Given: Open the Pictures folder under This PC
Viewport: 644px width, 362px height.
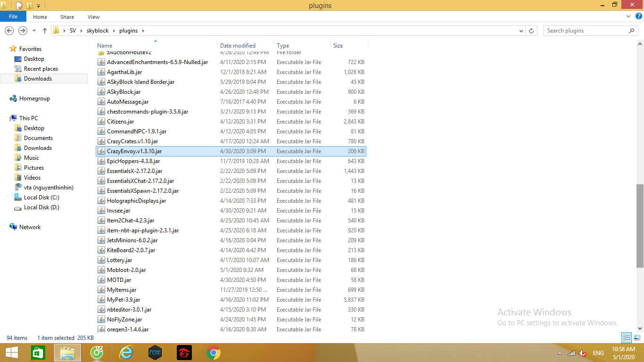Looking at the screenshot, I should click(33, 168).
